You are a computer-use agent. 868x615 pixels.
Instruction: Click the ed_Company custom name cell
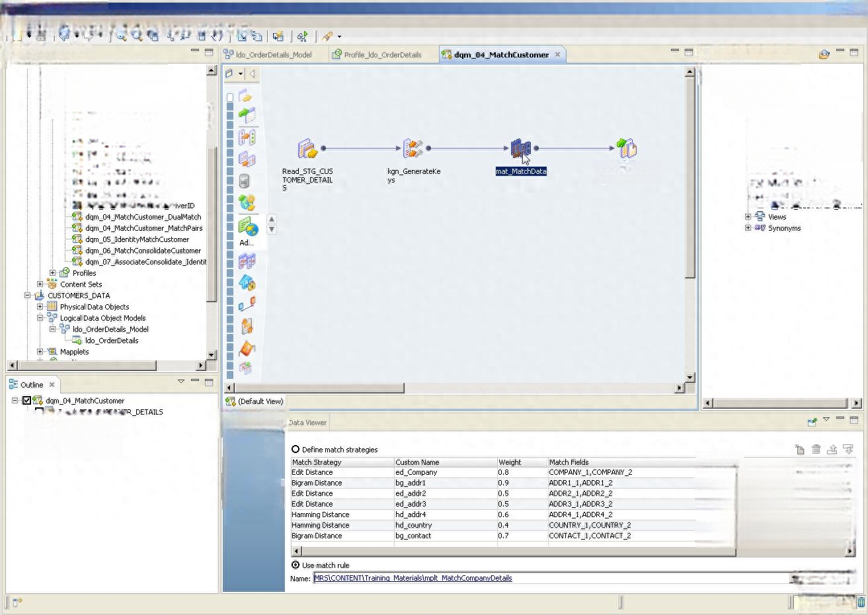pyautogui.click(x=446, y=472)
